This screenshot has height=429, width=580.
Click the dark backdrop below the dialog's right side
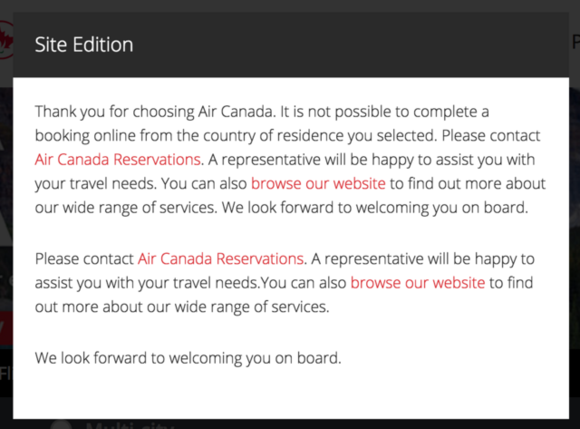[x=444, y=424]
